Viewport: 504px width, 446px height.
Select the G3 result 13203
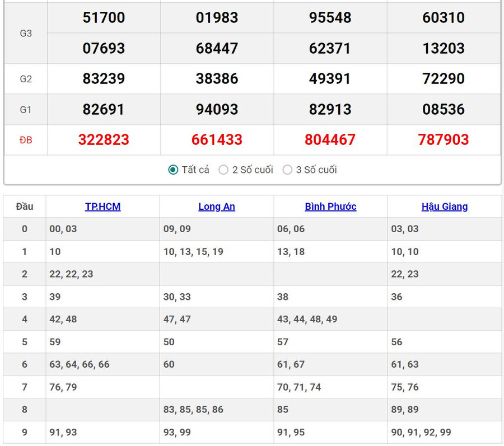(x=444, y=48)
